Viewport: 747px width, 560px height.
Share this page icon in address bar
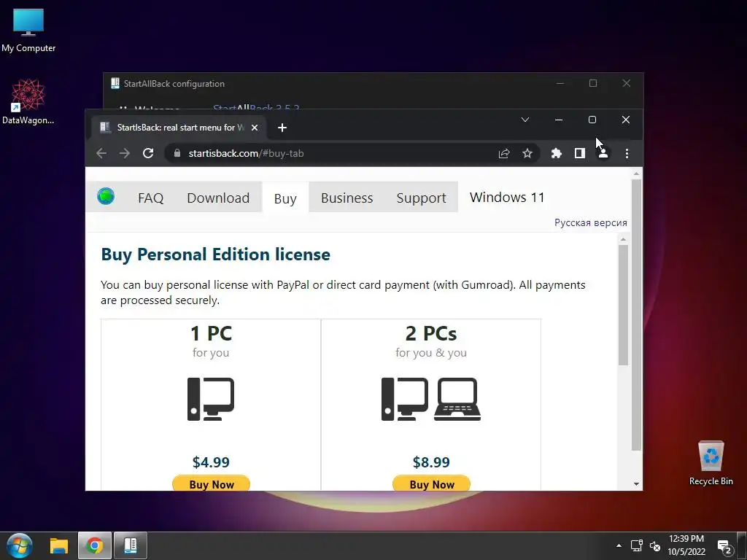(504, 153)
